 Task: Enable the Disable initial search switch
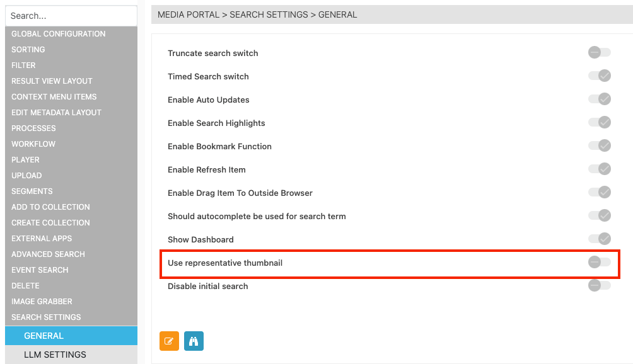click(598, 285)
